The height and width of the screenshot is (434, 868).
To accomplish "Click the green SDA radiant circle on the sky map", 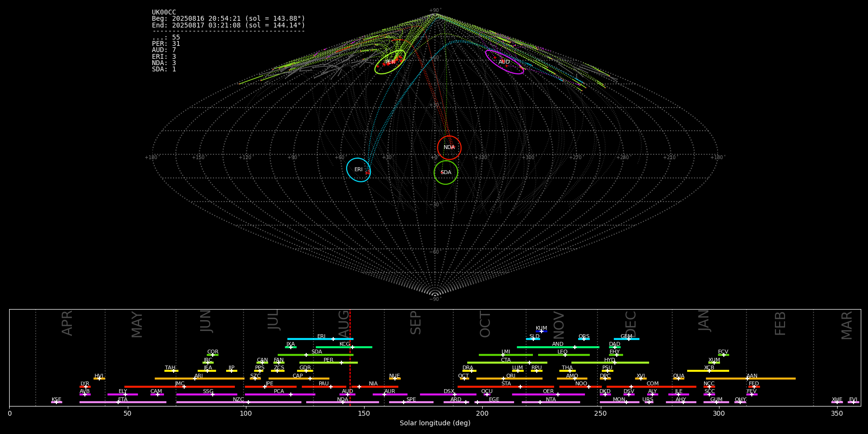I will tap(446, 172).
